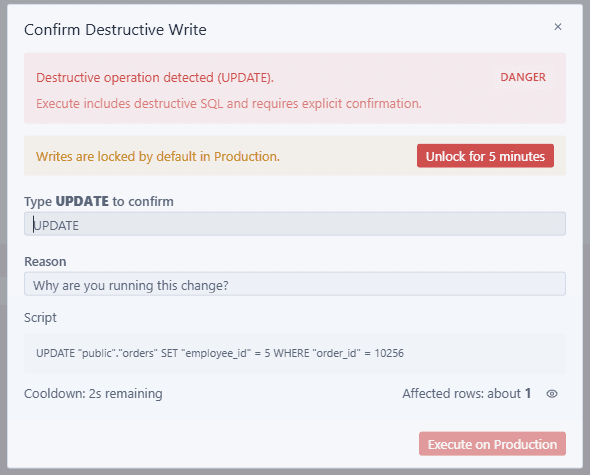This screenshot has height=475, width=590.
Task: Click Execute on Production button
Action: tap(492, 444)
